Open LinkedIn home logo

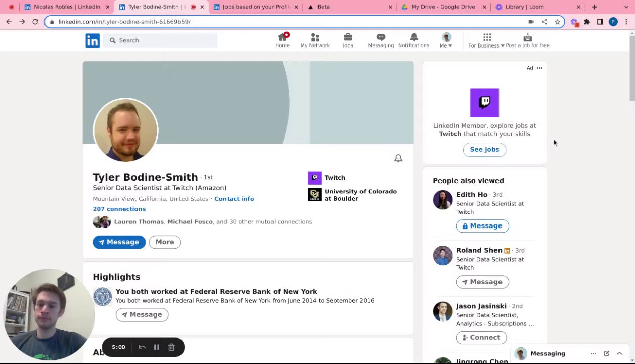(93, 40)
